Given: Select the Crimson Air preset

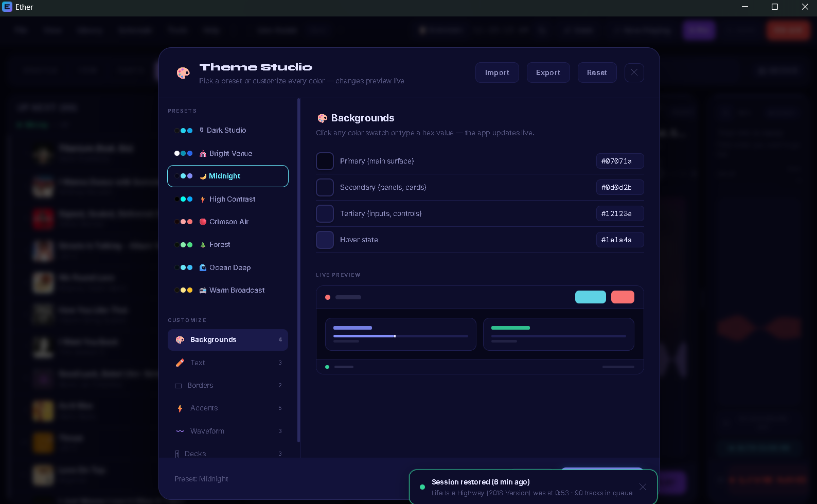Looking at the screenshot, I should click(x=228, y=222).
